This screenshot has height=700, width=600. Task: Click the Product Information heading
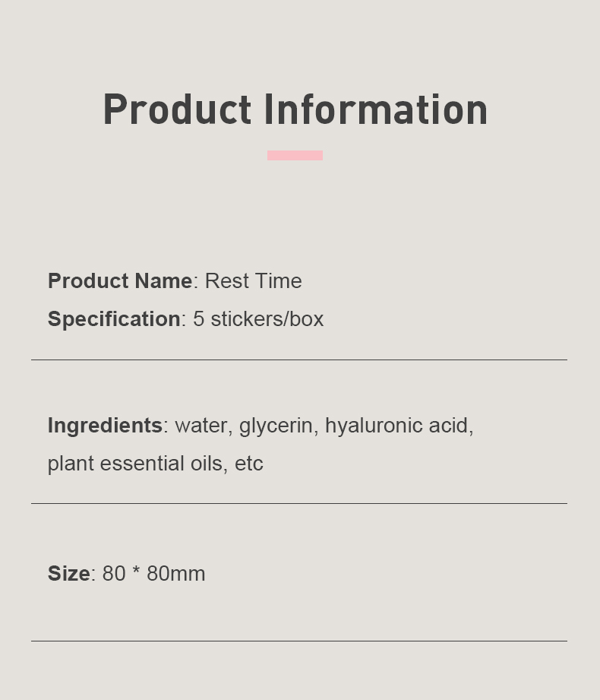click(295, 110)
